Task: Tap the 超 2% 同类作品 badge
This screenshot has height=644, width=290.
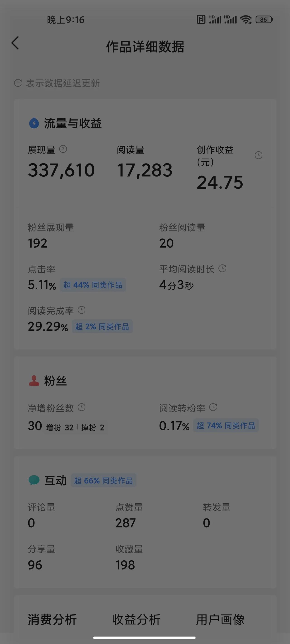Action: pyautogui.click(x=102, y=327)
